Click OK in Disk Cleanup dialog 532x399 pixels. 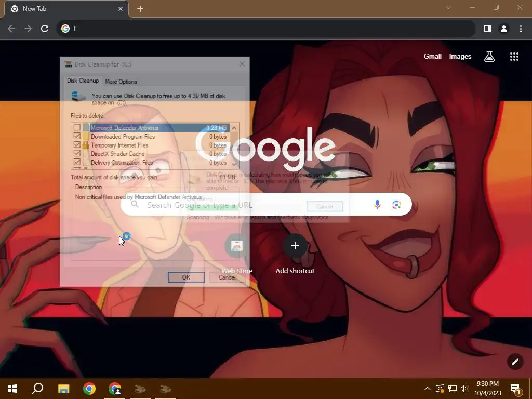(186, 277)
